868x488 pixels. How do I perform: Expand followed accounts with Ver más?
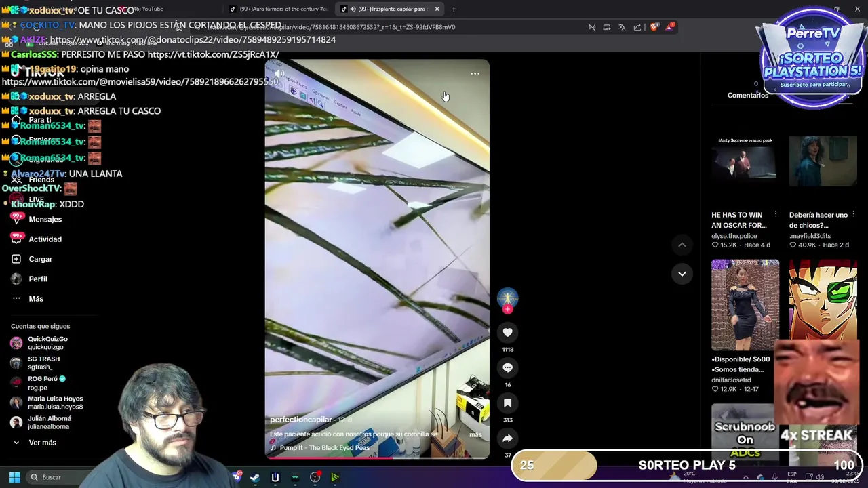(x=42, y=443)
